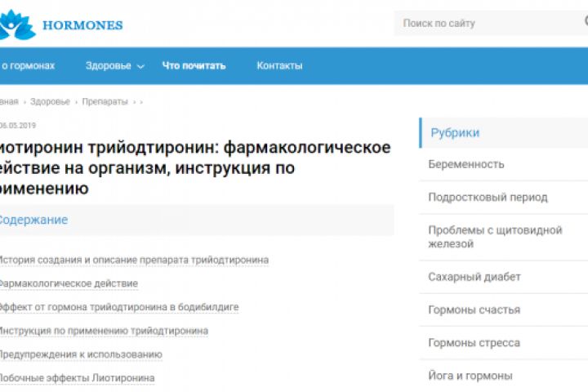Click the Hormones lotus logo icon
Viewport: 588px width, 392px height.
[17, 24]
